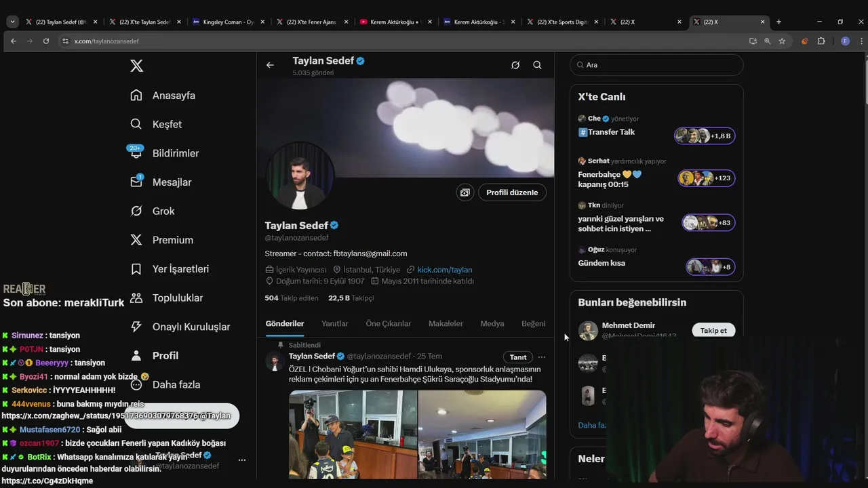Open Taylan Sedef profile picture
This screenshot has height=488, width=868.
(x=299, y=176)
